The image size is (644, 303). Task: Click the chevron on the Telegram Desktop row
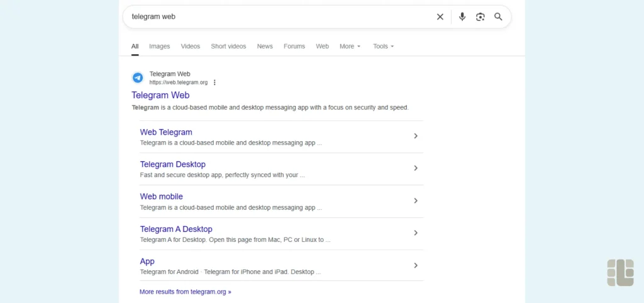coord(416,168)
